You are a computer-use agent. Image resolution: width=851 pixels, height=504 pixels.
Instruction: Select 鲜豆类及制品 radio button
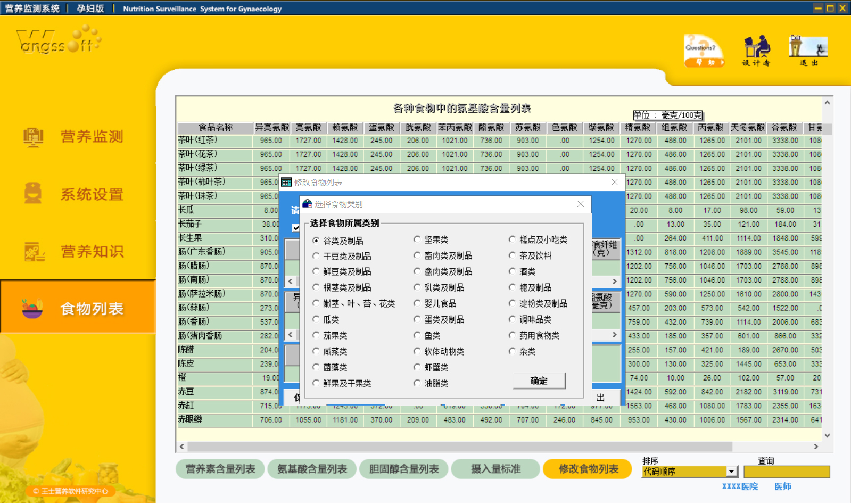tap(316, 271)
